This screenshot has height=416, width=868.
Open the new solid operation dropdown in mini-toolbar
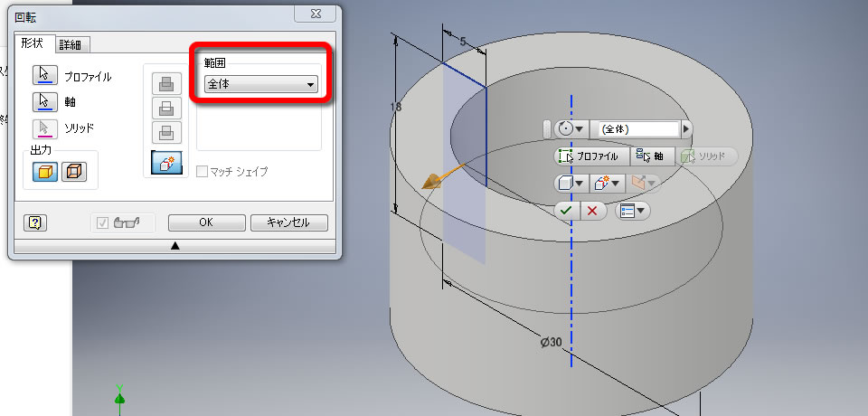coord(606,184)
